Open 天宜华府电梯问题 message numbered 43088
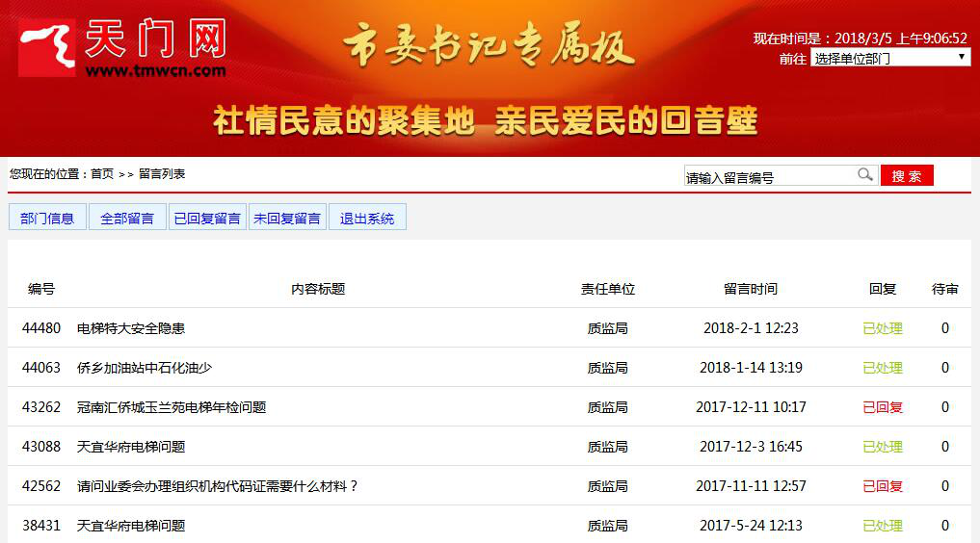980x543 pixels. 131,447
